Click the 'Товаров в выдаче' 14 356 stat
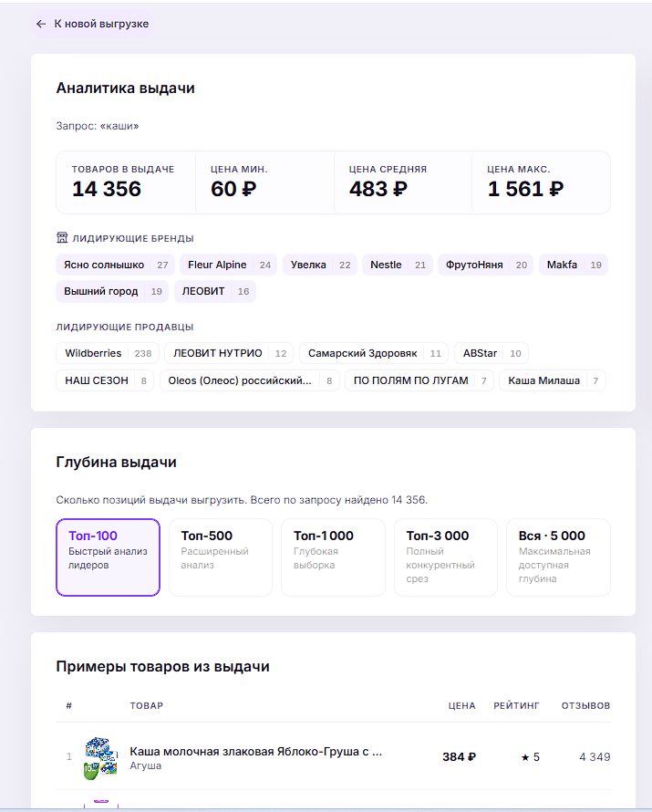 click(x=126, y=182)
